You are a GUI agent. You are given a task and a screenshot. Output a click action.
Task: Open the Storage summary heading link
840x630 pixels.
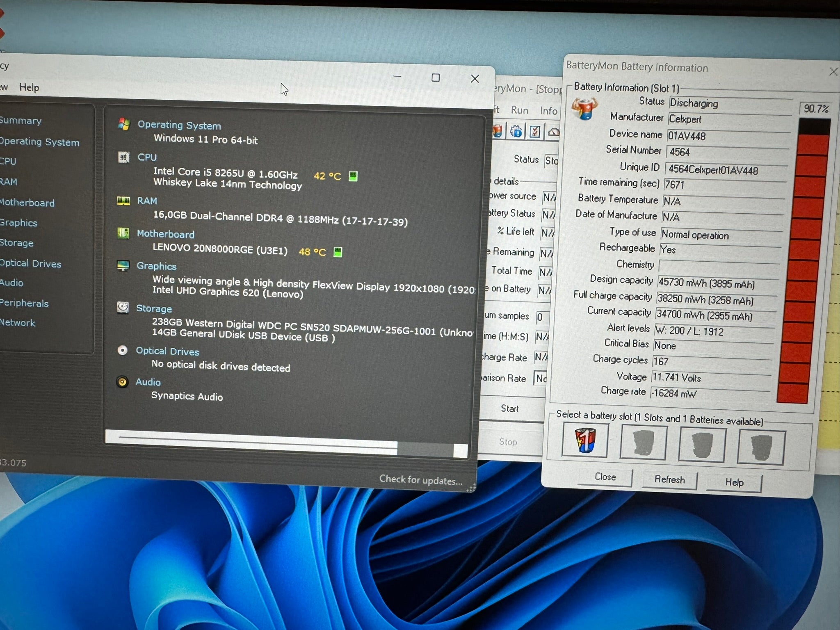(x=154, y=308)
